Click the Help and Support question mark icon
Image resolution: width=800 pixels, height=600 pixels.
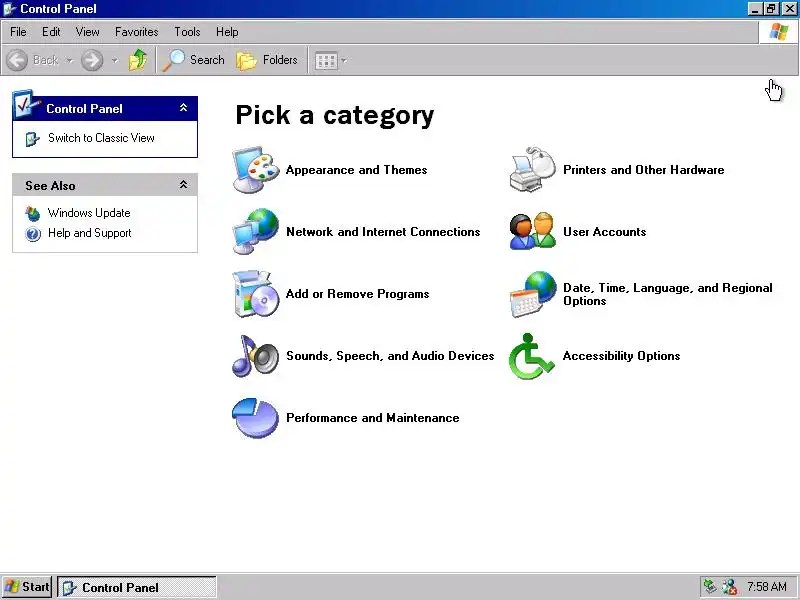coord(33,234)
